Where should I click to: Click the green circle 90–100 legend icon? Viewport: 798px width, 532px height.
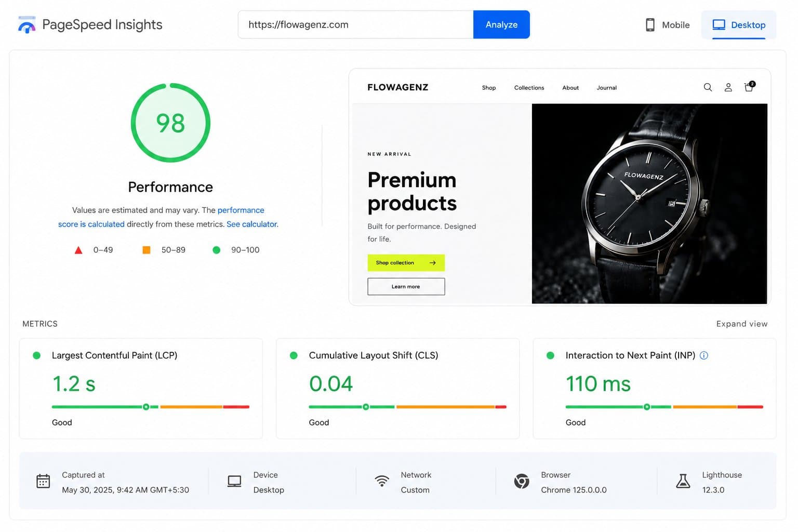pos(217,250)
